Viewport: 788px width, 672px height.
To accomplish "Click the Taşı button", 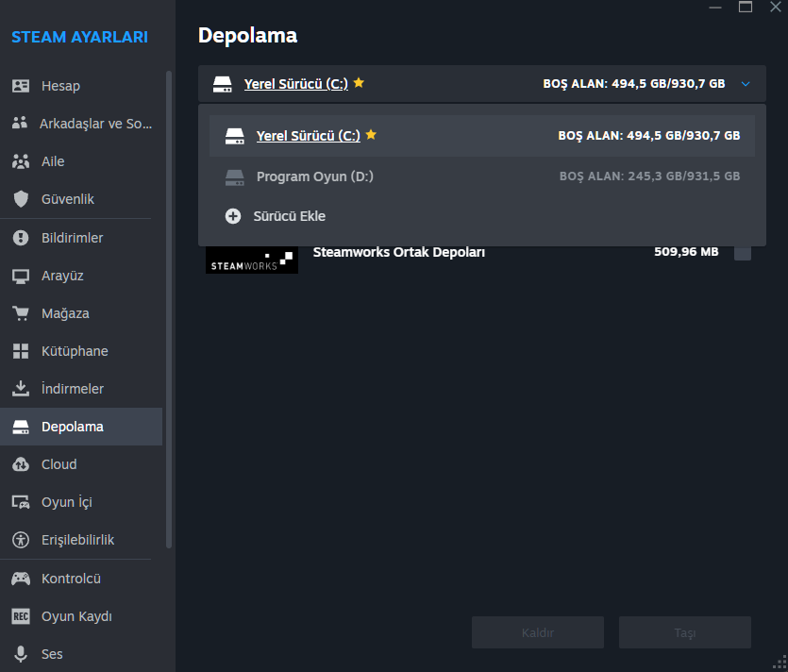I will coord(685,632).
